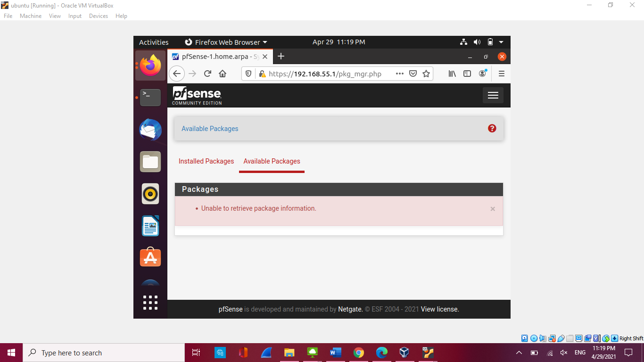
Task: Open the pfSense hamburger navigation menu
Action: coord(493,95)
